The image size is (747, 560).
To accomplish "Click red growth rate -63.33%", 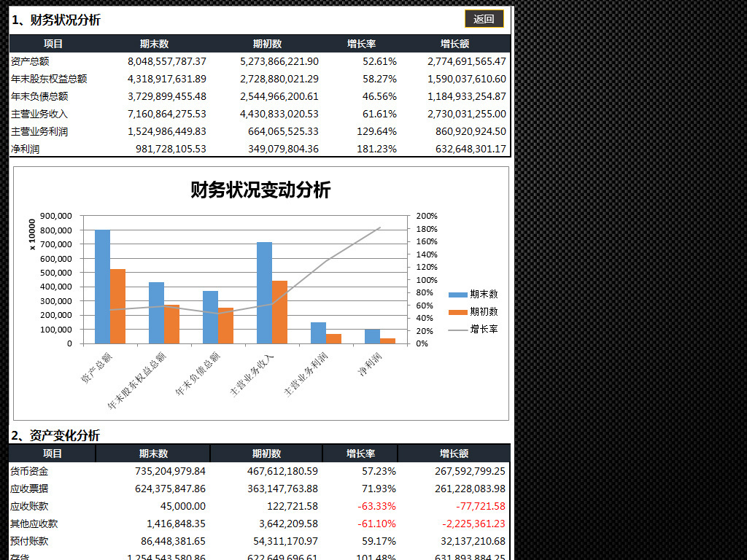I will pos(377,506).
